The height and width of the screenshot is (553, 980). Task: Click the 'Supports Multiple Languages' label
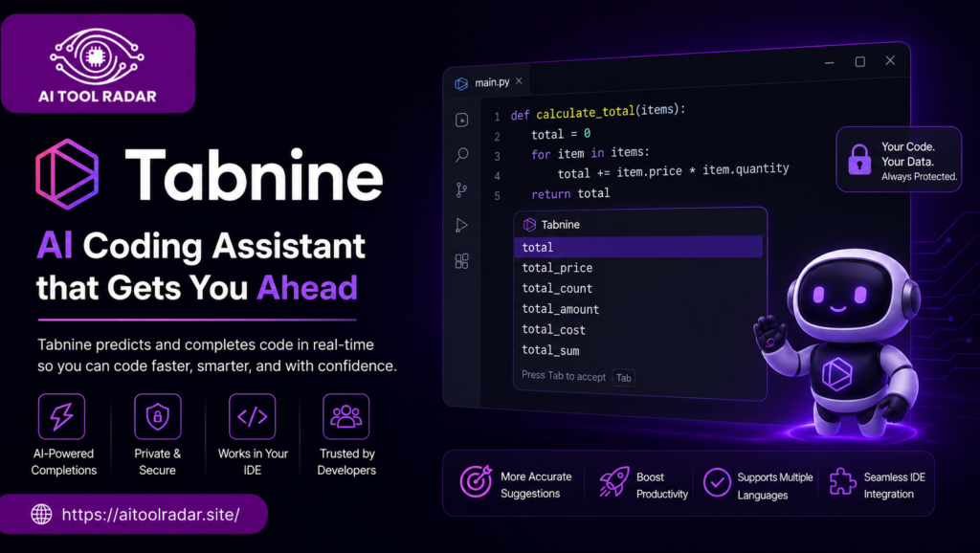pyautogui.click(x=775, y=486)
